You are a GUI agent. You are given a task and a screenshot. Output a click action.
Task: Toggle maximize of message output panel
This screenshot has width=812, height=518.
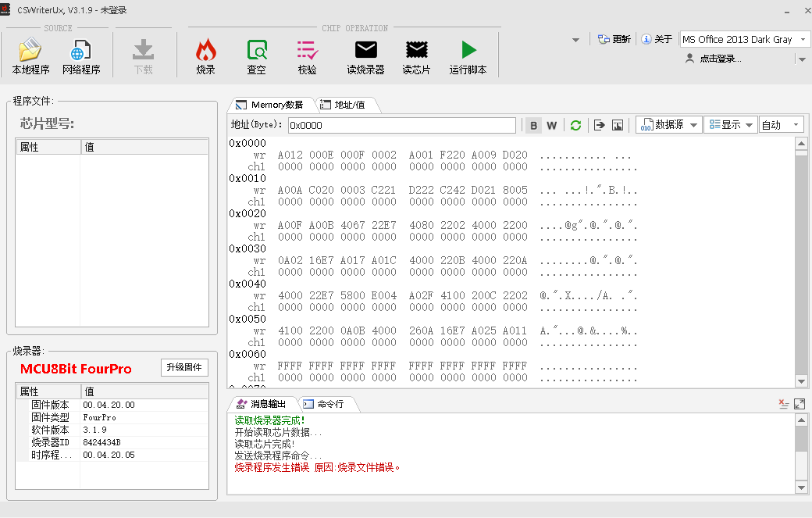coord(800,403)
